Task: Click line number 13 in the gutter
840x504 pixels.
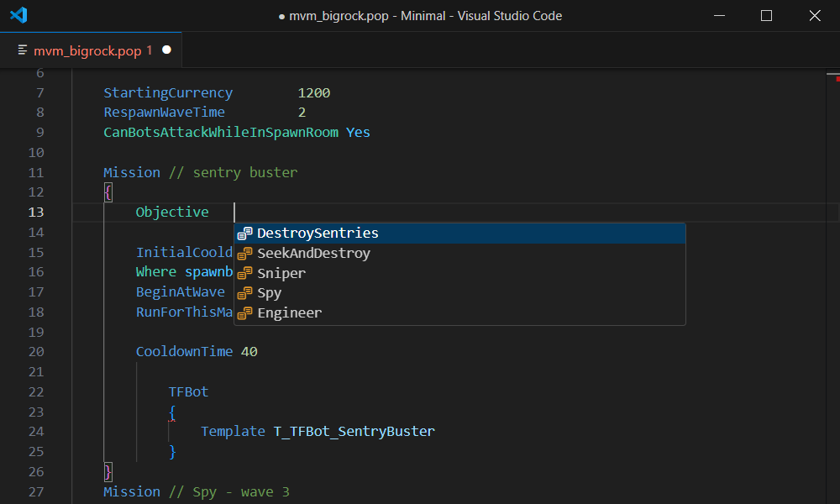Action: (36, 212)
